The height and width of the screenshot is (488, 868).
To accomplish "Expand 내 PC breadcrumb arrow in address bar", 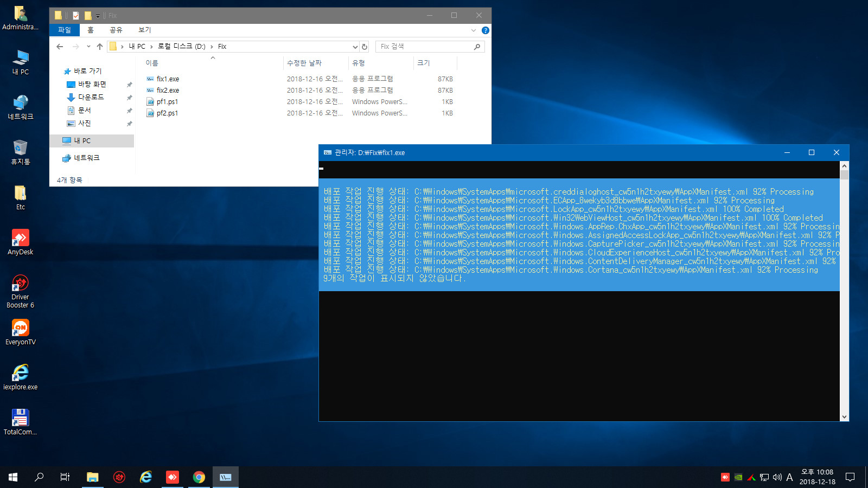I will (x=151, y=47).
